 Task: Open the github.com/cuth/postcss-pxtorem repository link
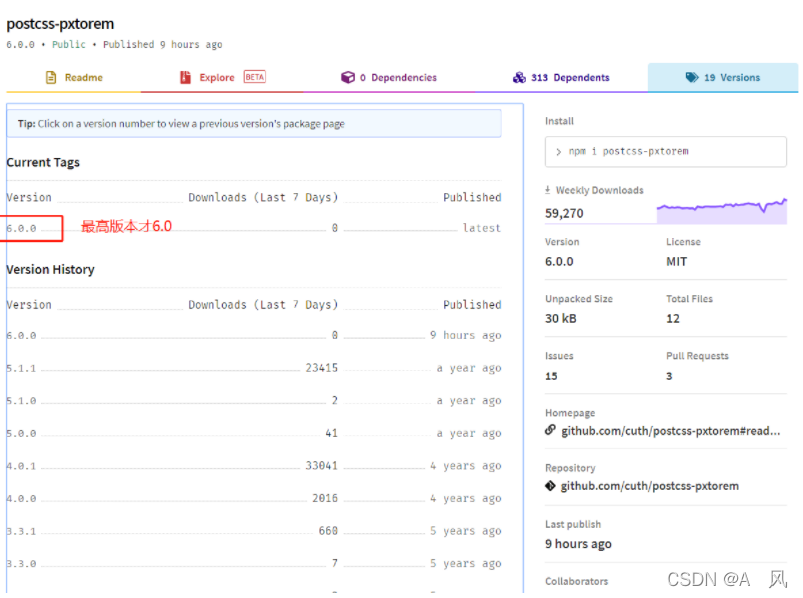[649, 486]
